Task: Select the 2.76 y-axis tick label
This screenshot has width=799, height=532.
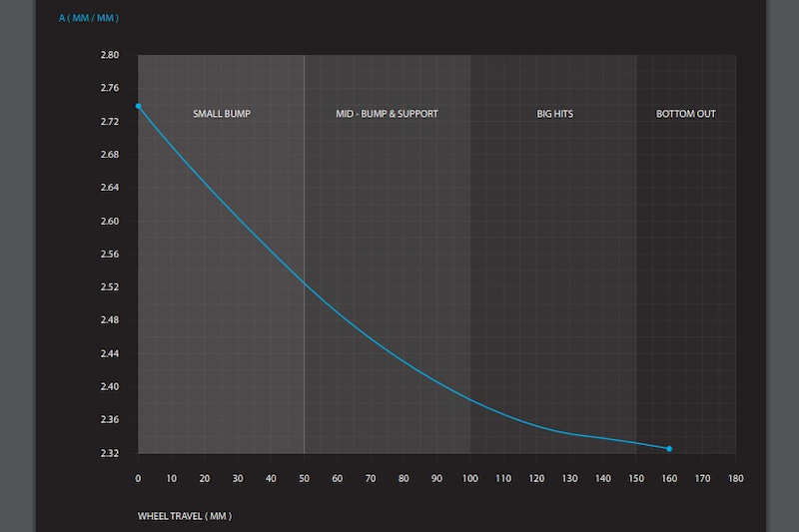Action: (110, 89)
